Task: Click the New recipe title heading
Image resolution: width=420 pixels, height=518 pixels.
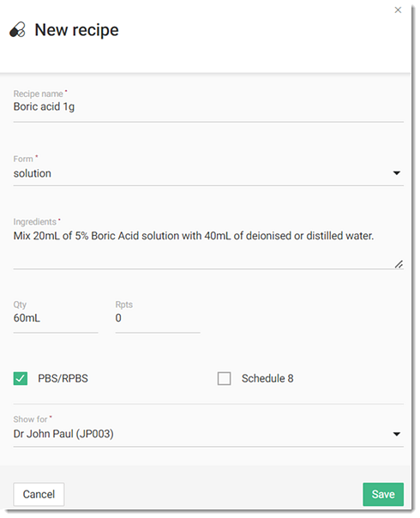Action: pos(76,30)
